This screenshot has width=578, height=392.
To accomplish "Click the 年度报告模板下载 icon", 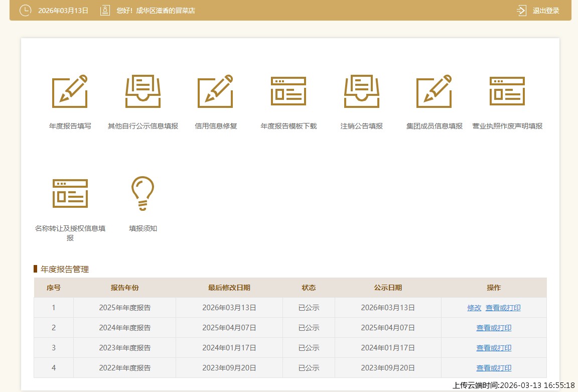I will click(288, 91).
